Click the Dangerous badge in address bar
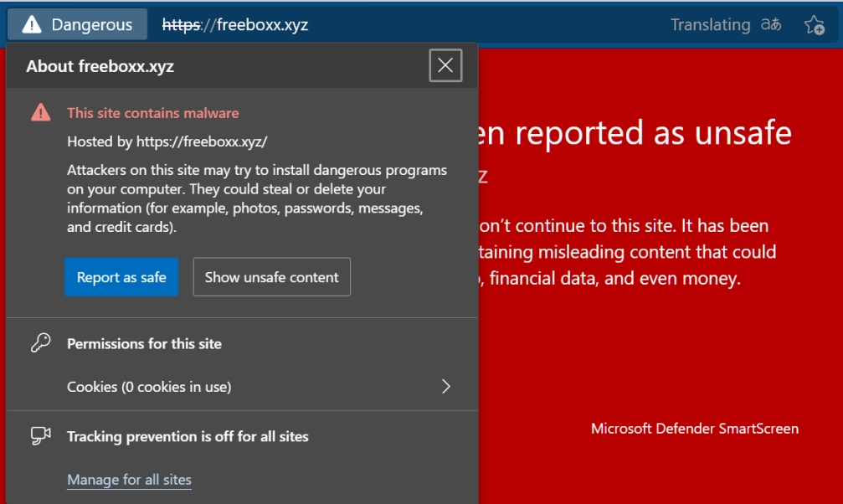843x504 pixels. pos(77,23)
